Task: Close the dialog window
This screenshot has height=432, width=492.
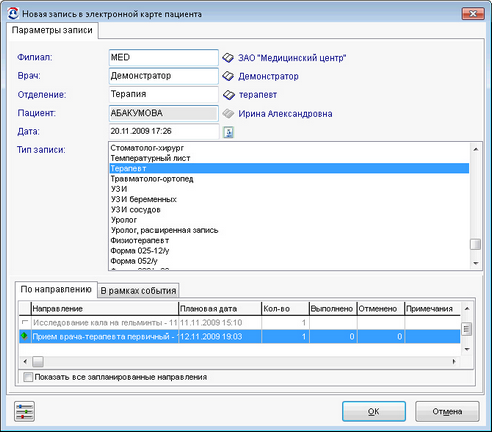Action: point(473,14)
